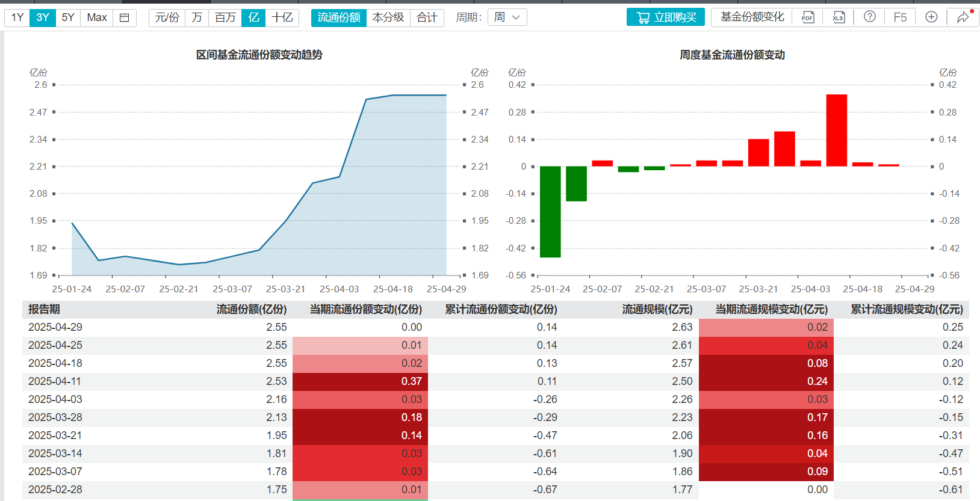Open the 周期 period dropdown
The width and height of the screenshot is (980, 501).
point(507,17)
